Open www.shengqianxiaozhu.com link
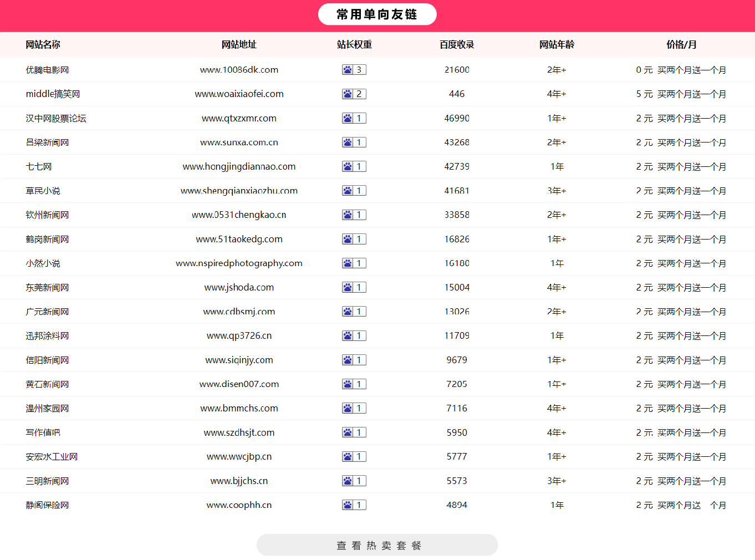The height and width of the screenshot is (560, 755). coord(239,191)
